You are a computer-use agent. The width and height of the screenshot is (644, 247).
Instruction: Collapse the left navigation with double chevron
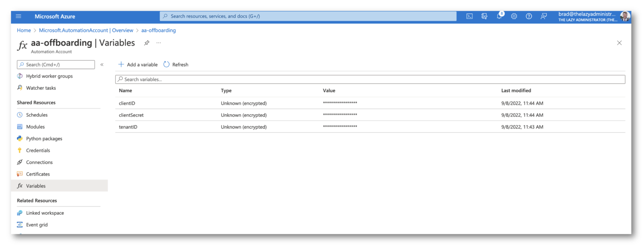(x=102, y=64)
